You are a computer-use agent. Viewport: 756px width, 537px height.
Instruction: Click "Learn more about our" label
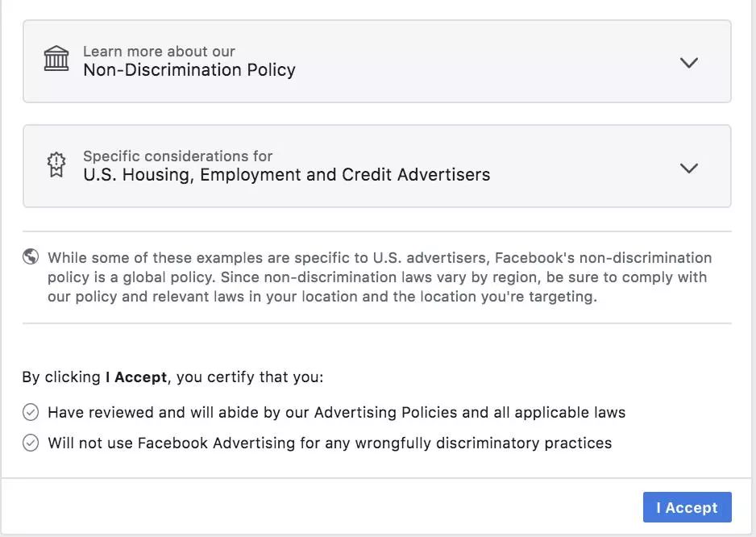click(159, 52)
